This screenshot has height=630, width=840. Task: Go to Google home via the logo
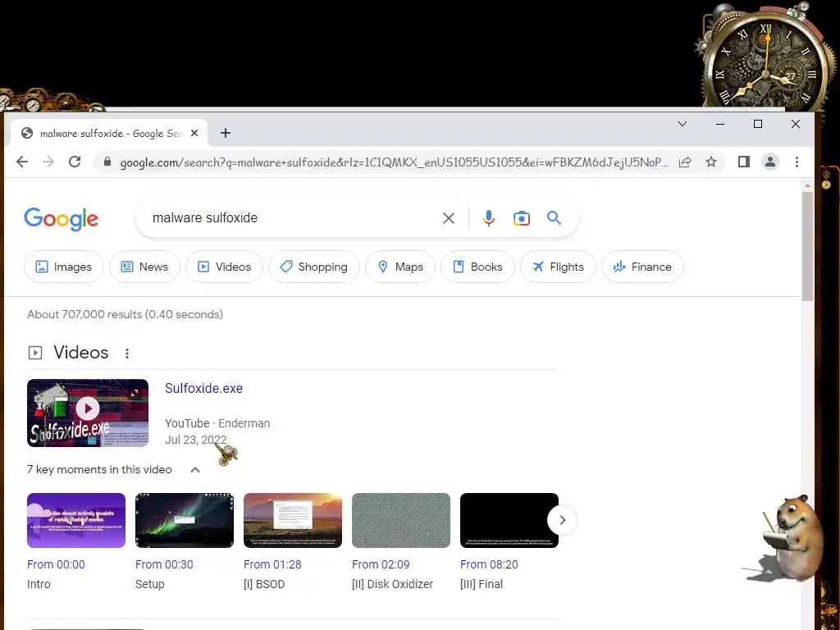click(x=61, y=218)
